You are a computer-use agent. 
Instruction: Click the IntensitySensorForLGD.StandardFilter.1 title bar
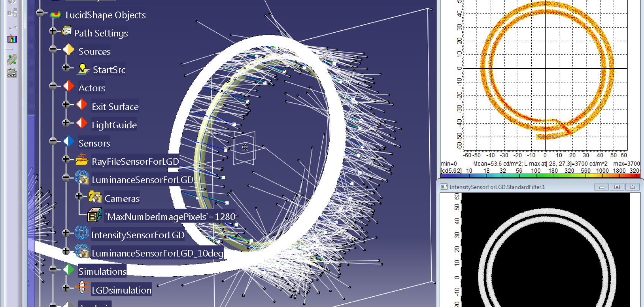tap(540, 187)
